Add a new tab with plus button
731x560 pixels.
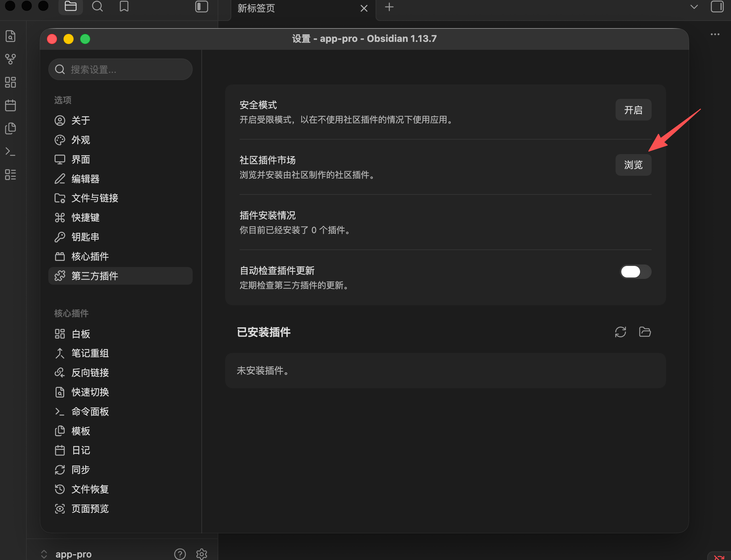point(389,7)
